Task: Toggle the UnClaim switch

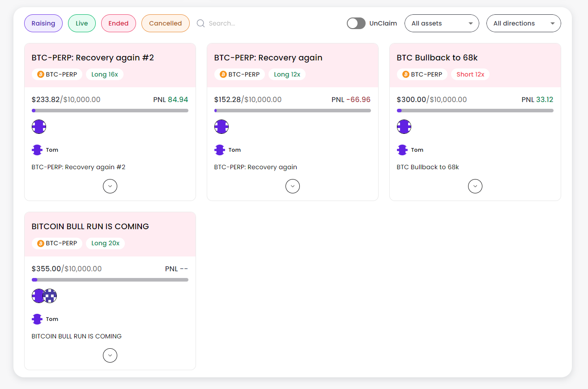Action: coord(356,23)
